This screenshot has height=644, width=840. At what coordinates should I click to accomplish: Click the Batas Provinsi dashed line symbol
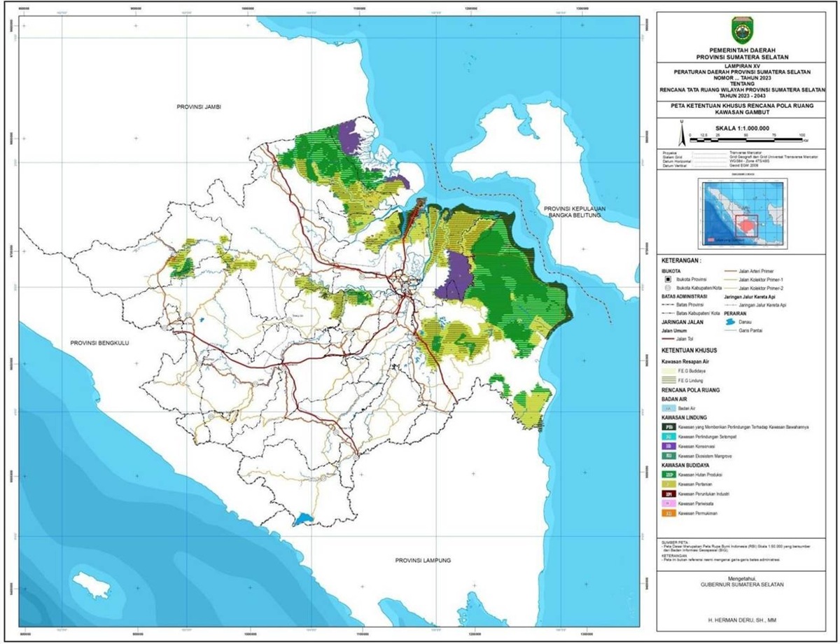click(669, 305)
